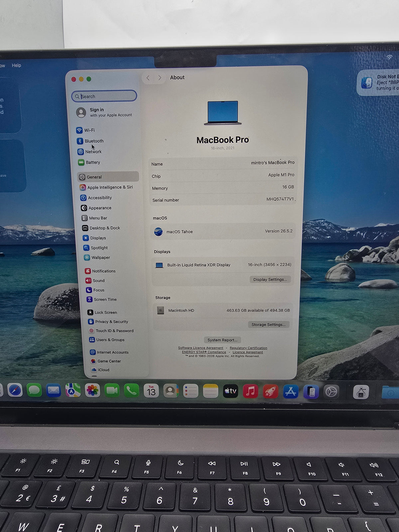Open Battery settings
This screenshot has width=399, height=532.
(x=89, y=162)
